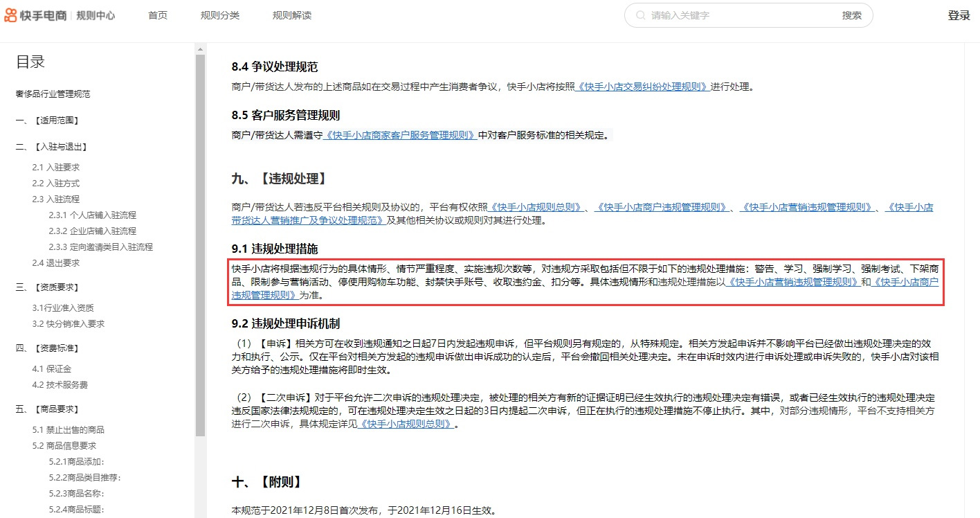Go to 4.1 保证金
Viewport: 980px width, 518px height.
52,369
